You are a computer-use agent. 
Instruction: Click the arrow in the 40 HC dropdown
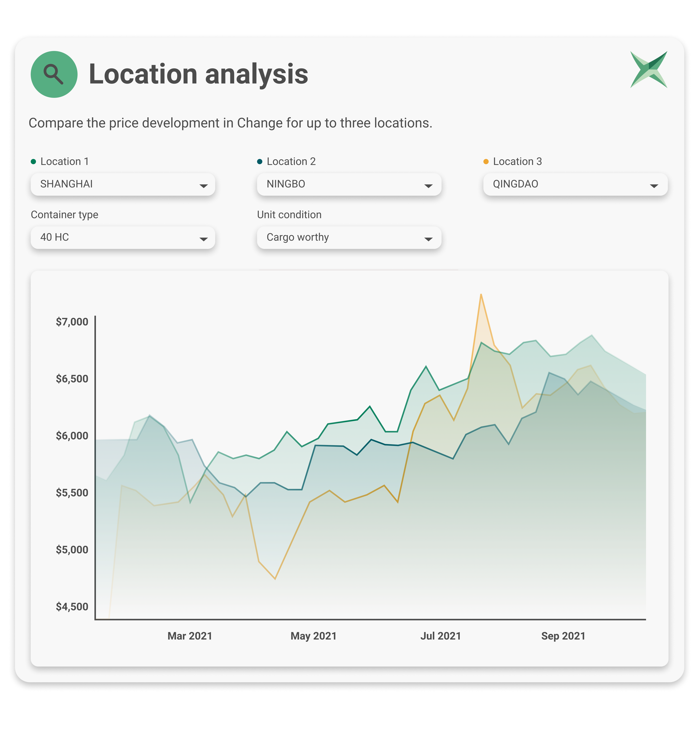click(x=203, y=239)
